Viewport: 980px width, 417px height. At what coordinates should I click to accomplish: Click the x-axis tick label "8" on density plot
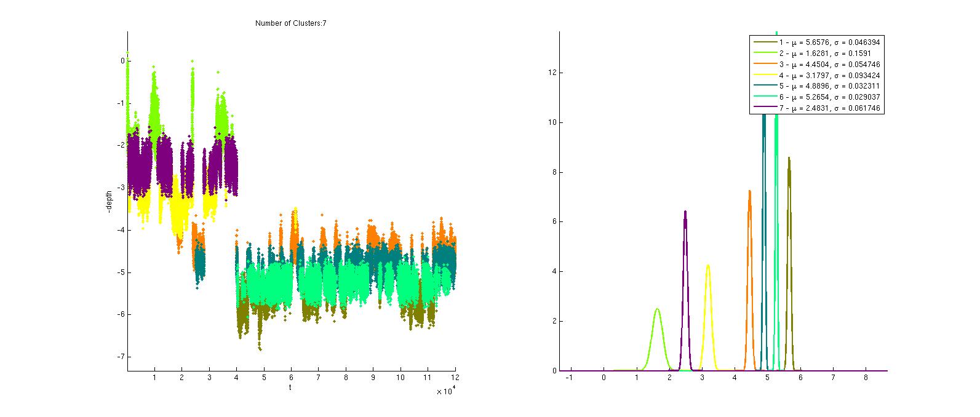[866, 380]
